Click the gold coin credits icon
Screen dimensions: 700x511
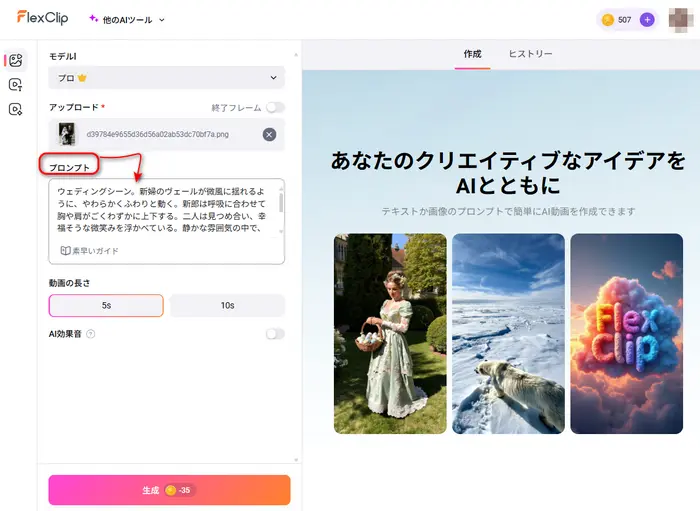pyautogui.click(x=608, y=20)
